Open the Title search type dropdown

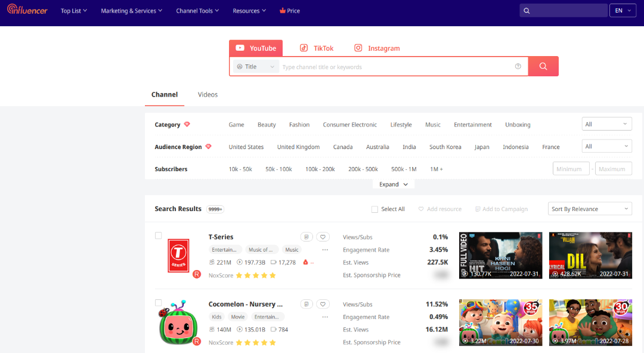click(255, 66)
